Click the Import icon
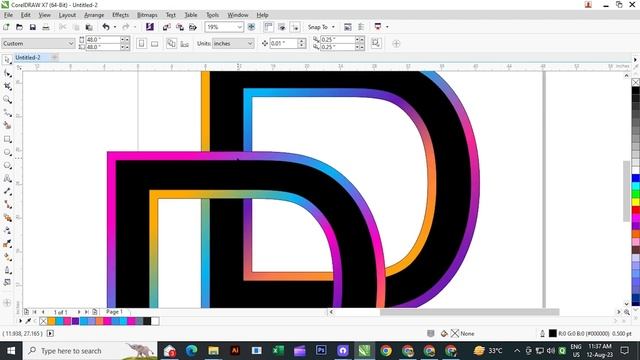The height and width of the screenshot is (360, 640). 167,27
